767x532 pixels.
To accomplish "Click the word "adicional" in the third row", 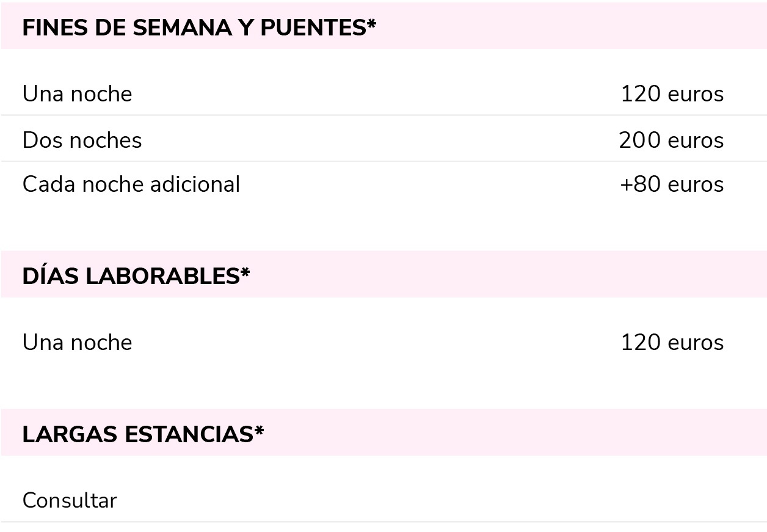I will [x=196, y=184].
